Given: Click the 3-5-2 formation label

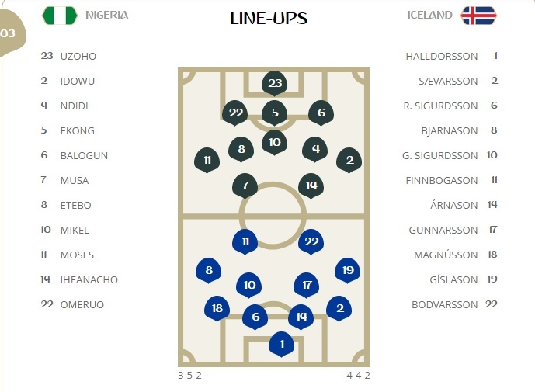Looking at the screenshot, I should (x=189, y=376).
